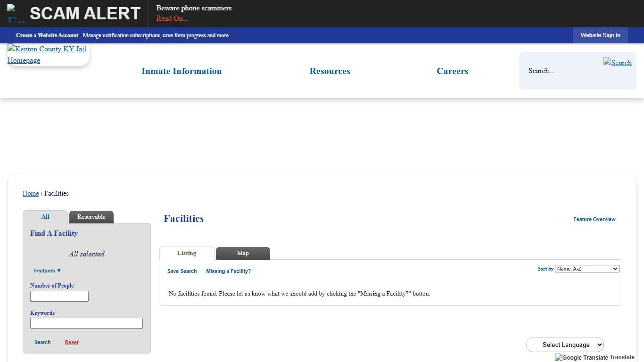644x362 pixels.
Task: Open the Resources menu
Action: (330, 71)
